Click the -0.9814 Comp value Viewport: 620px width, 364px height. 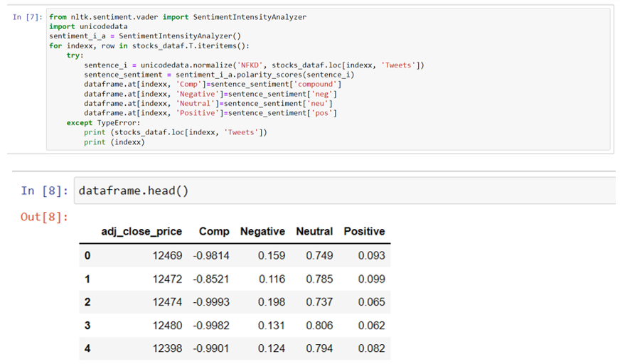211,256
